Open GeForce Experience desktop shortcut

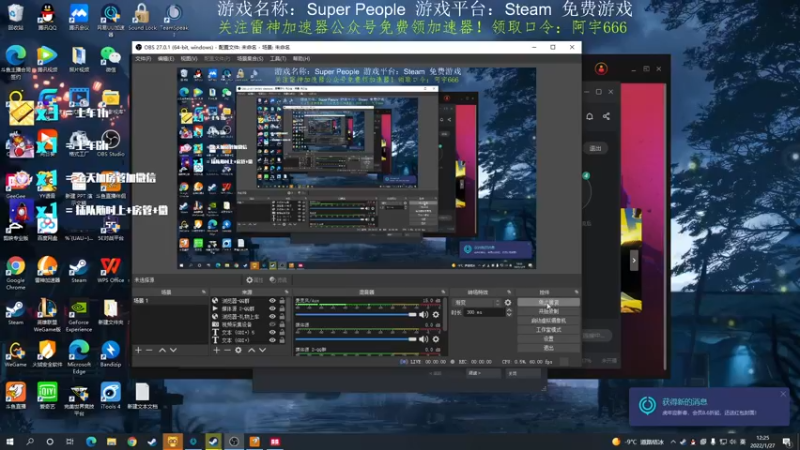[x=79, y=316]
